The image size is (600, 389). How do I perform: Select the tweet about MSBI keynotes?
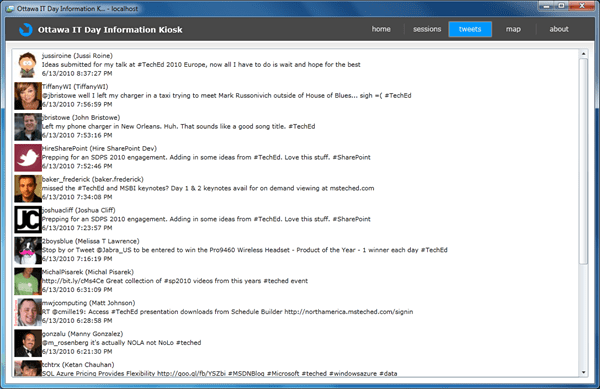point(208,188)
